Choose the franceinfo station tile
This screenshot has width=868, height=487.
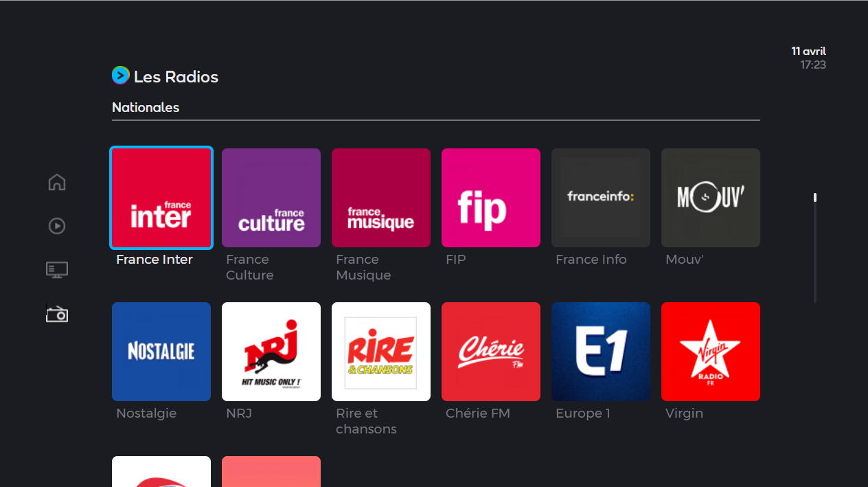click(x=601, y=198)
